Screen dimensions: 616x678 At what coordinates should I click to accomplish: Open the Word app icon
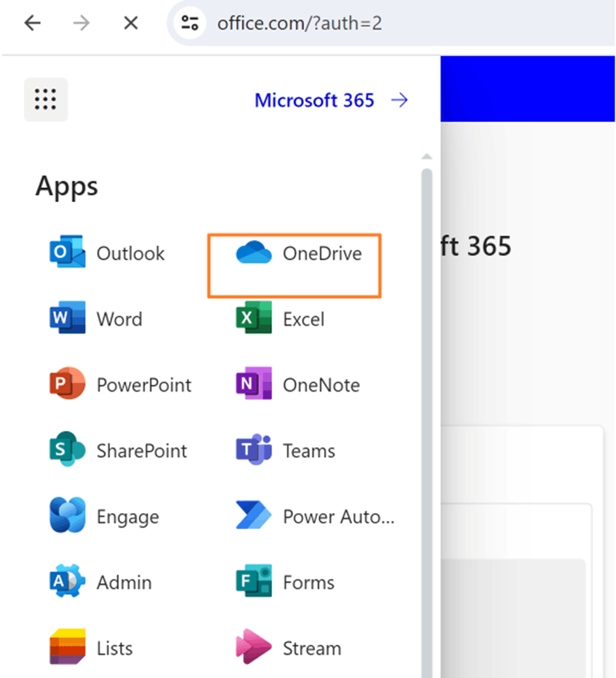click(x=67, y=318)
